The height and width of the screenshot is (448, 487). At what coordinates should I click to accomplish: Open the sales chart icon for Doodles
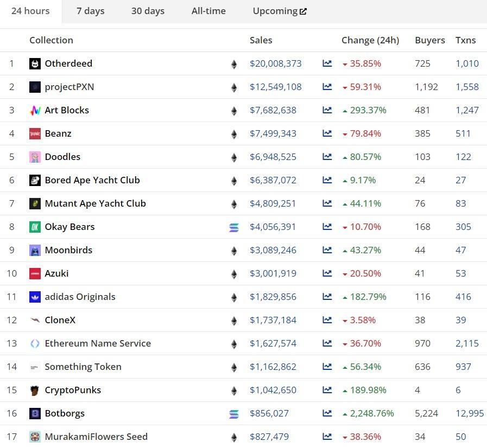coord(327,157)
